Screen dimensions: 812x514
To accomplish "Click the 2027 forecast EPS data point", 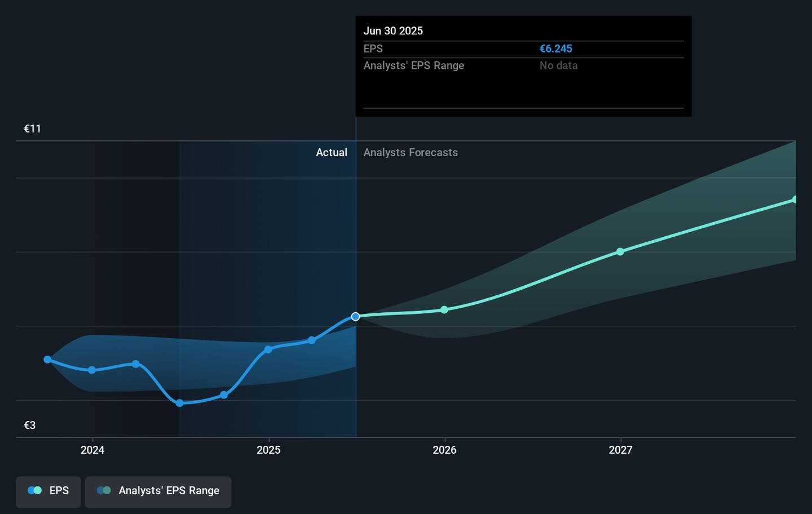I will 620,252.
